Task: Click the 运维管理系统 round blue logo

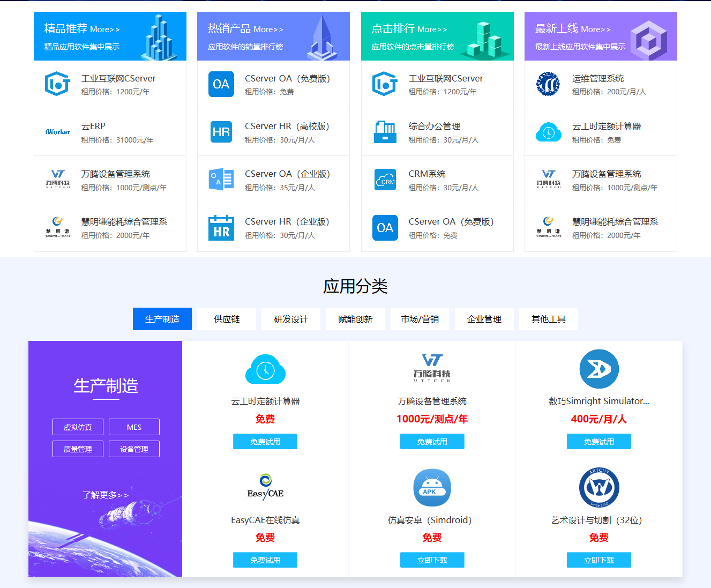Action: (x=548, y=84)
